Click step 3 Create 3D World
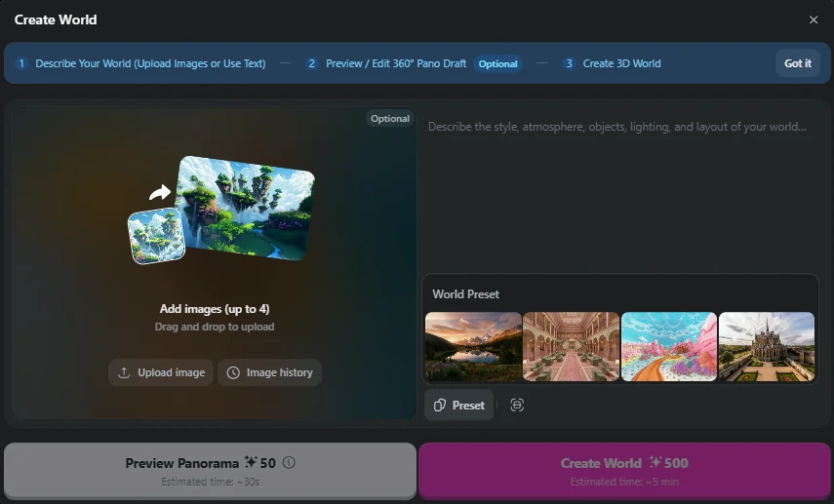 click(x=612, y=63)
